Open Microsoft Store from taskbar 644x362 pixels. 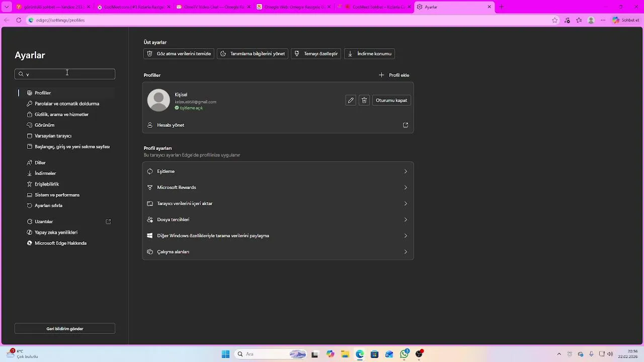[374, 354]
